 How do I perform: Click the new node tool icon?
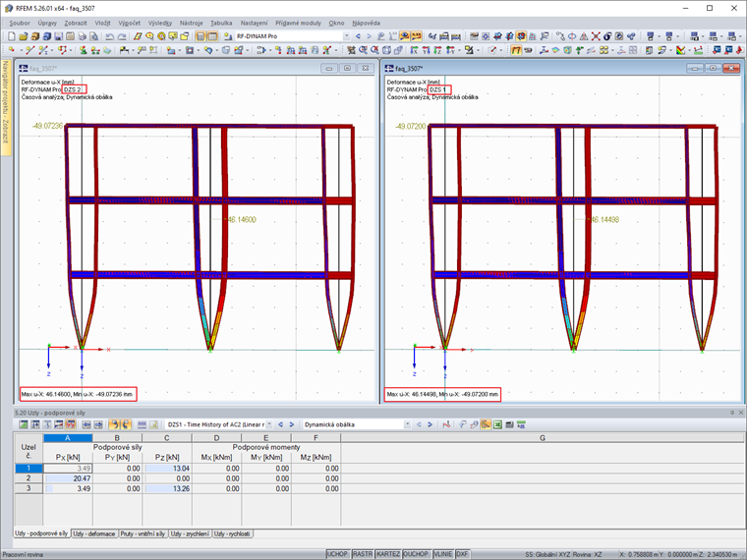pyautogui.click(x=12, y=50)
